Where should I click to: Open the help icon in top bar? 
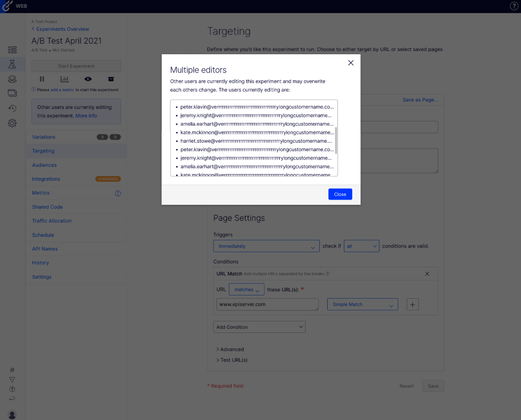tap(514, 6)
